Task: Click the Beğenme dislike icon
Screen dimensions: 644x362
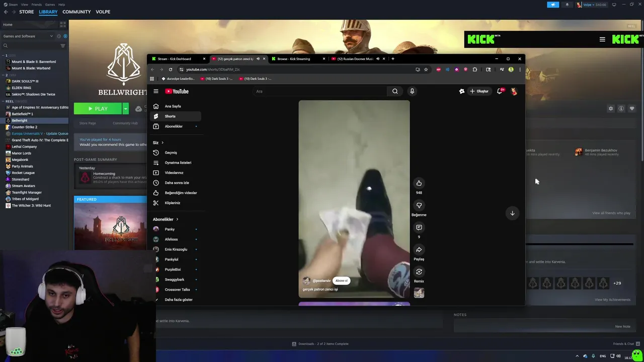Action: click(419, 205)
